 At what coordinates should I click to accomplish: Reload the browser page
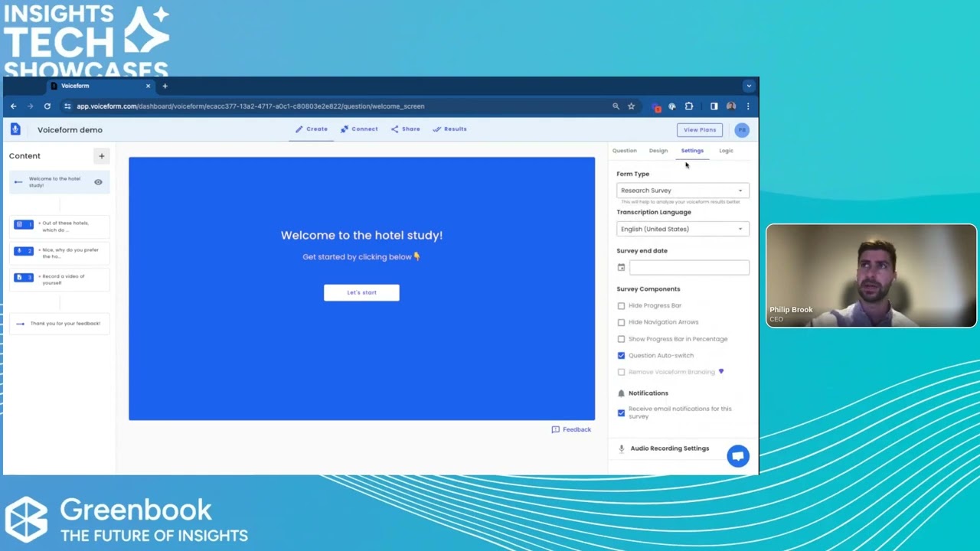tap(47, 106)
